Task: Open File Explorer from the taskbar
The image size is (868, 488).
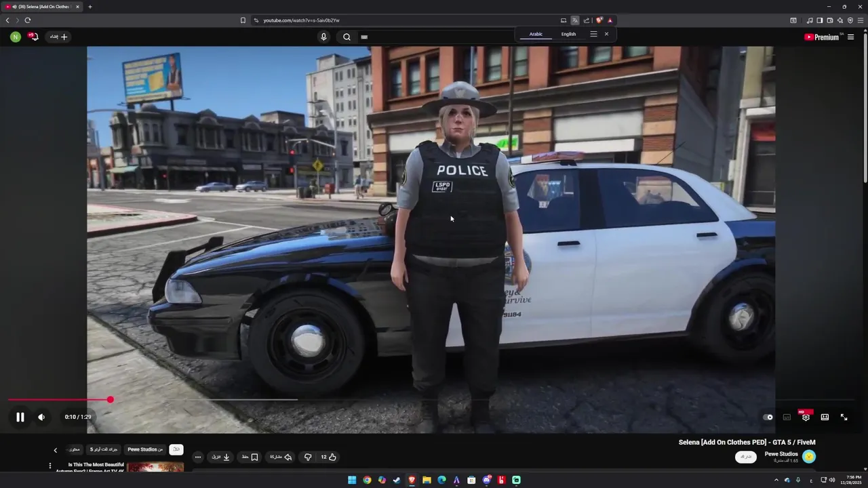Action: coord(427,480)
